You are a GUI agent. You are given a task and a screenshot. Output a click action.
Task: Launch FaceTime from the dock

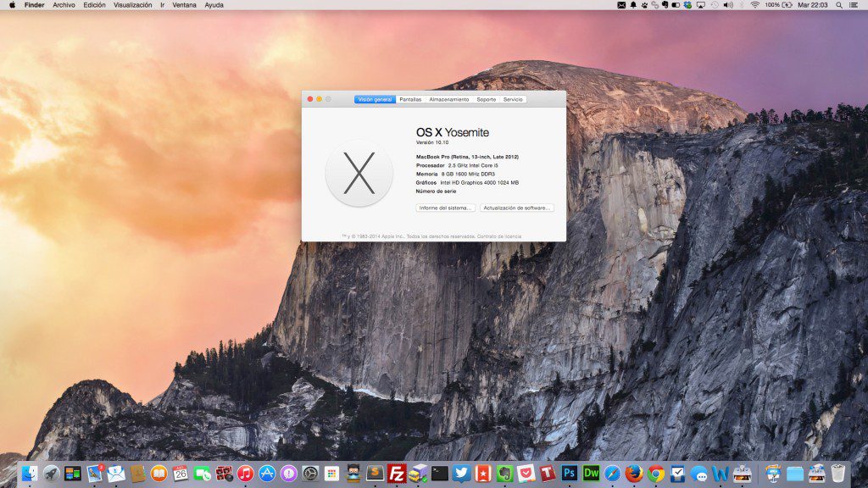pos(202,474)
